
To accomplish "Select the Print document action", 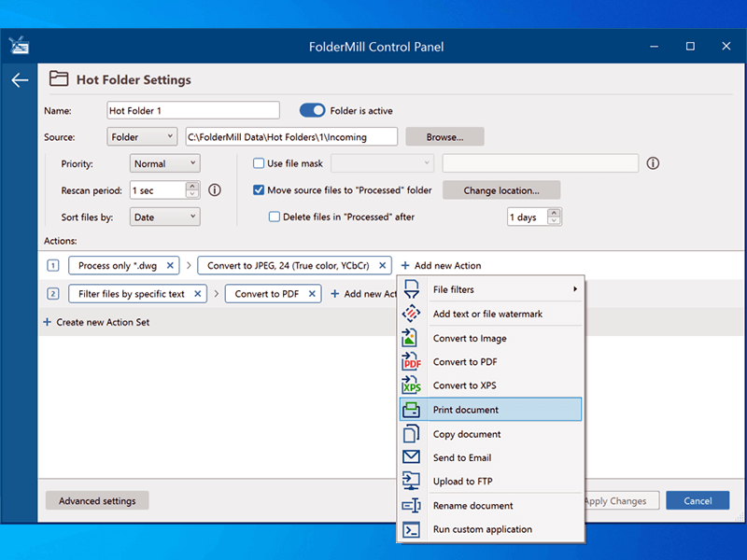I will [x=466, y=409].
